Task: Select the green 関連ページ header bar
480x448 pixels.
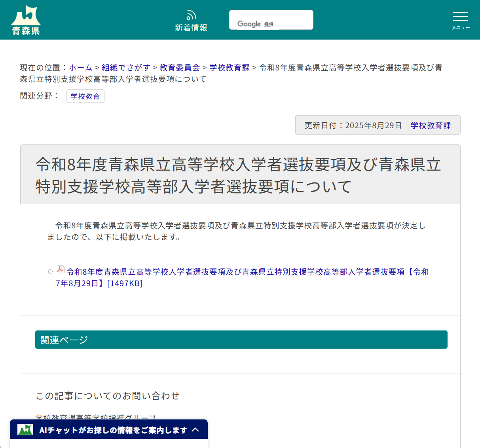Action: [241, 339]
